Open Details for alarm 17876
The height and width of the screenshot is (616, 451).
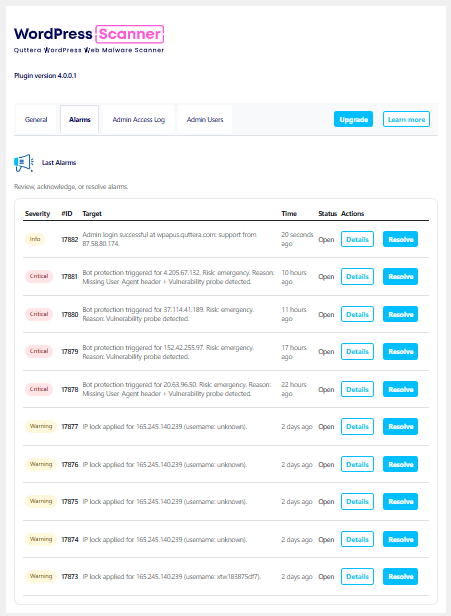coord(357,464)
